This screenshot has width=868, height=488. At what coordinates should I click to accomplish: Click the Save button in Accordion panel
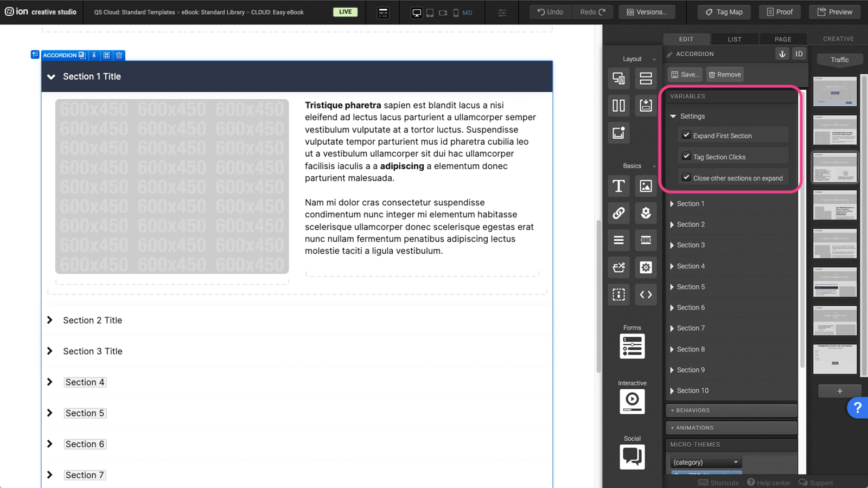point(685,75)
